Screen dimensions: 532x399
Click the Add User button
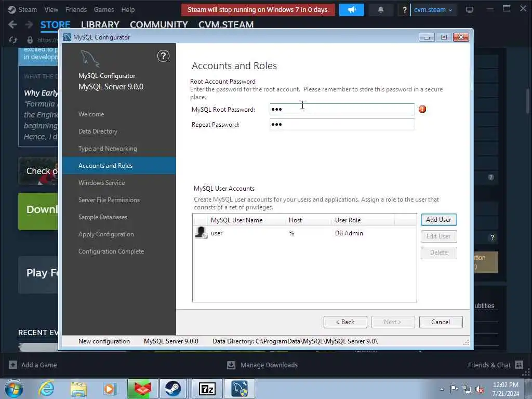coord(438,220)
